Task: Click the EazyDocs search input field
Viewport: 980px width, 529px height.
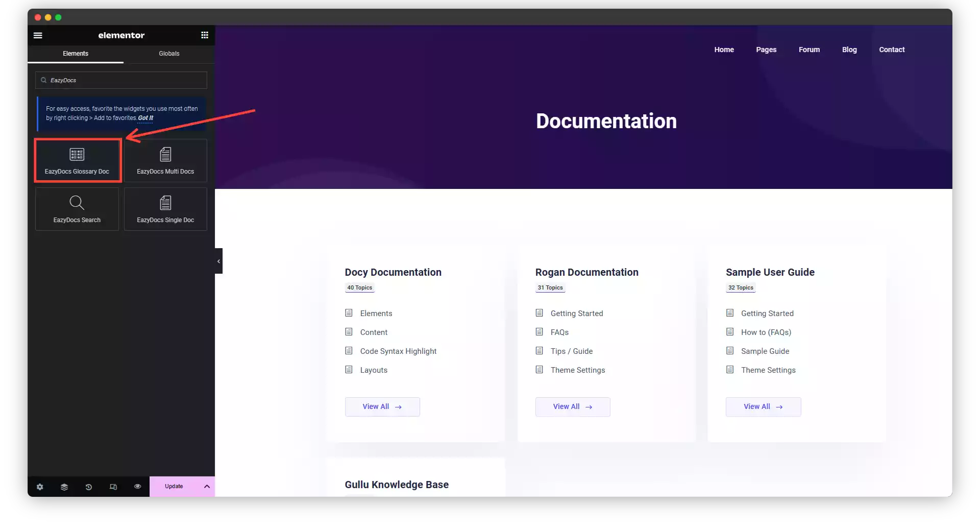Action: click(121, 80)
